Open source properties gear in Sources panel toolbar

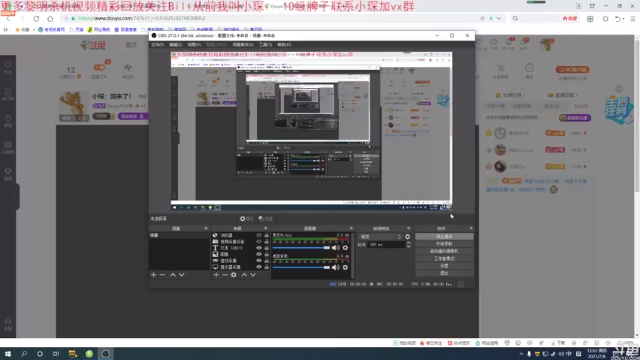233,275
